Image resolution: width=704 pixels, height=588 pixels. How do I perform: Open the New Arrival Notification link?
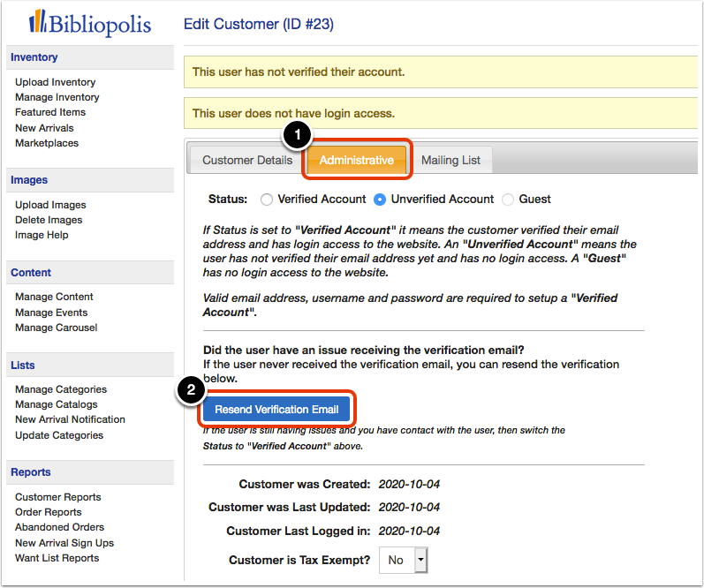[x=70, y=419]
